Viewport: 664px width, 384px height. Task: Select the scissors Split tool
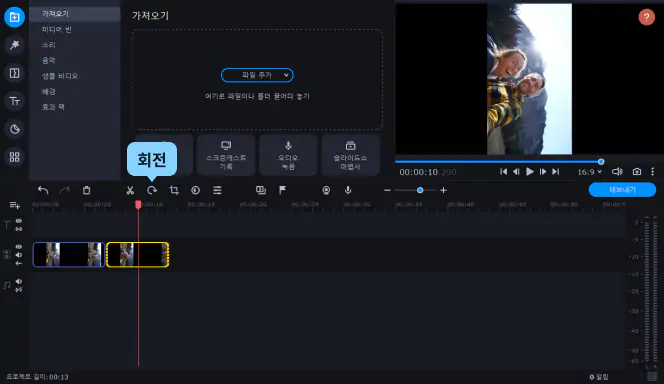coord(130,191)
